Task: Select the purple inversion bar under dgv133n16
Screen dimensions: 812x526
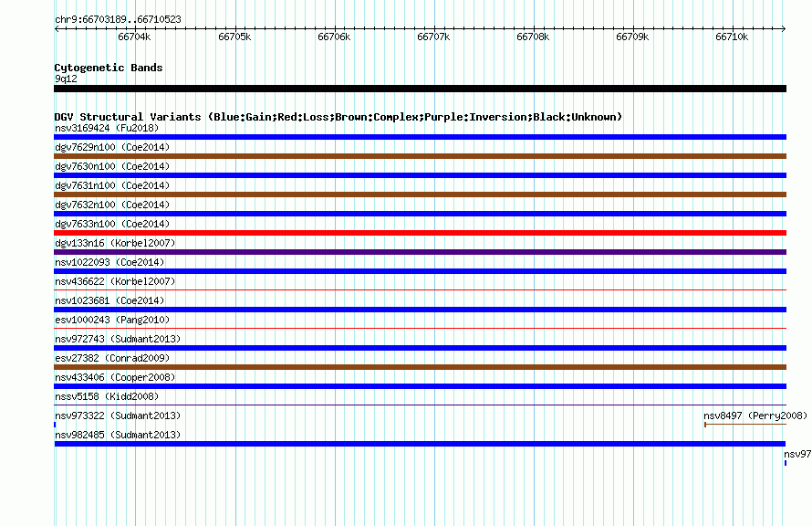Action: click(420, 252)
